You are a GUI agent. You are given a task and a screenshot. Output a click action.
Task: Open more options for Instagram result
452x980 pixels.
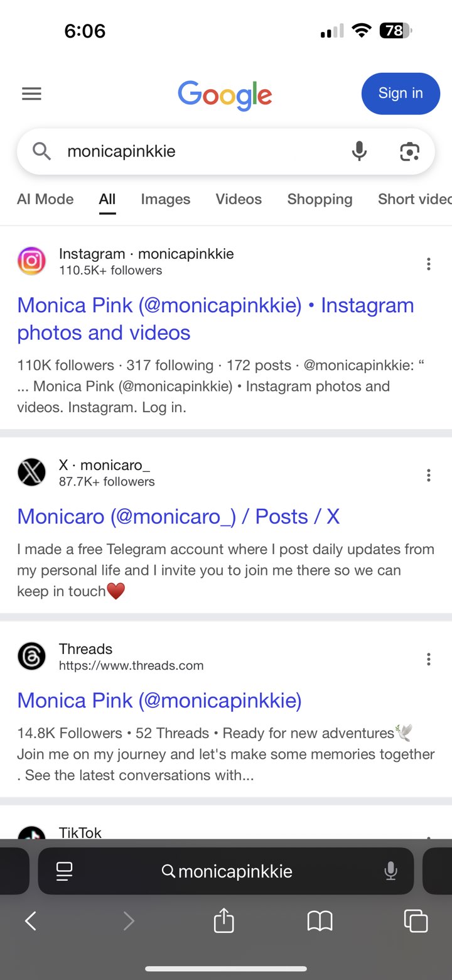click(429, 264)
